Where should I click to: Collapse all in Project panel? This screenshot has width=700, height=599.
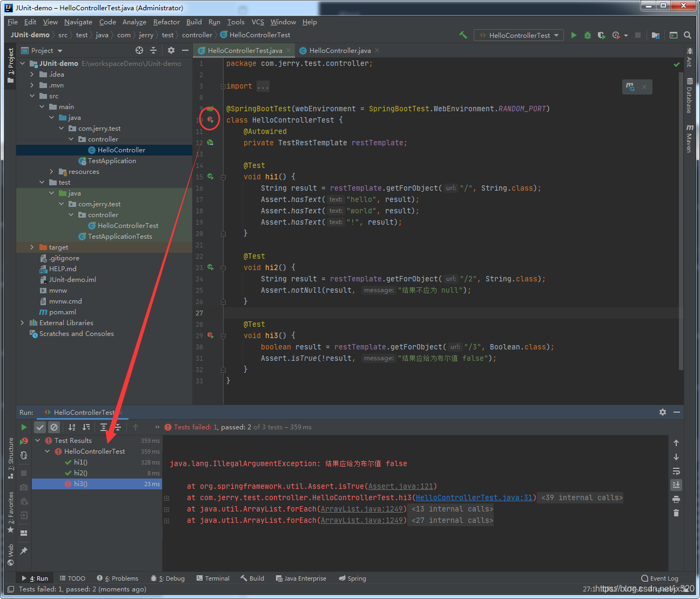coord(153,50)
